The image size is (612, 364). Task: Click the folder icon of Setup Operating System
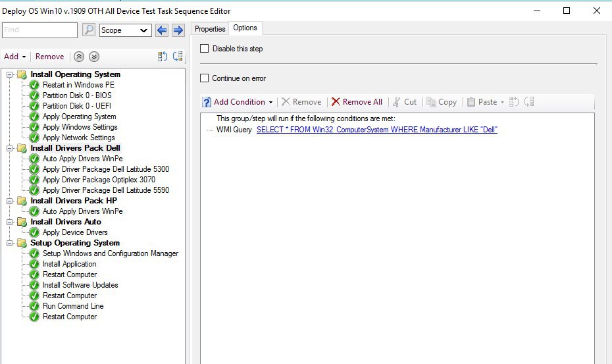pos(22,243)
